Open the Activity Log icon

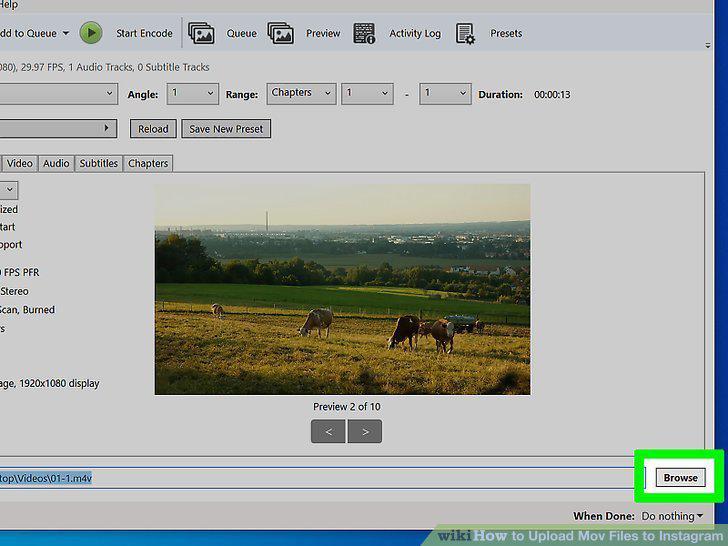[364, 33]
